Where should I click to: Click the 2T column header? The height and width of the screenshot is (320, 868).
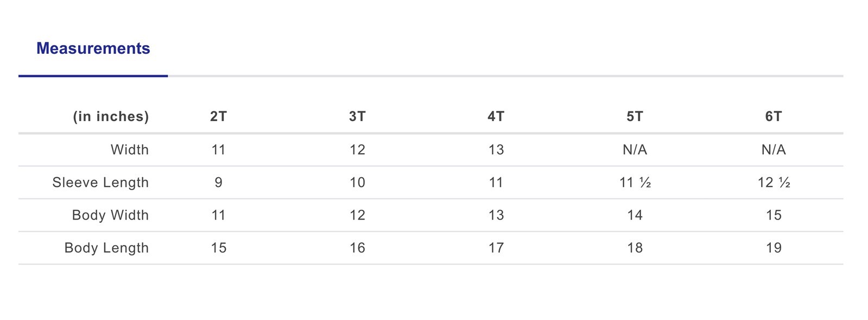point(218,117)
